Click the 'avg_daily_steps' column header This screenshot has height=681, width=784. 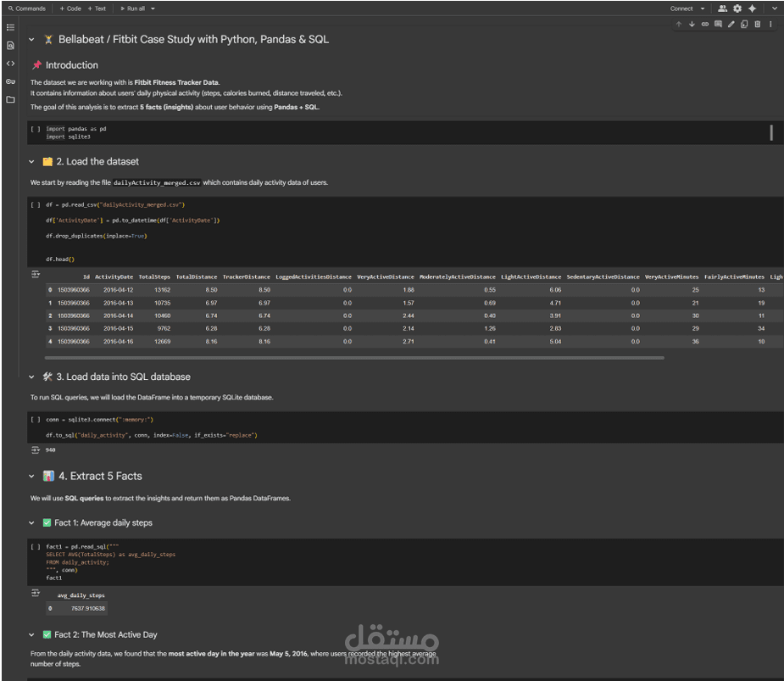click(81, 595)
